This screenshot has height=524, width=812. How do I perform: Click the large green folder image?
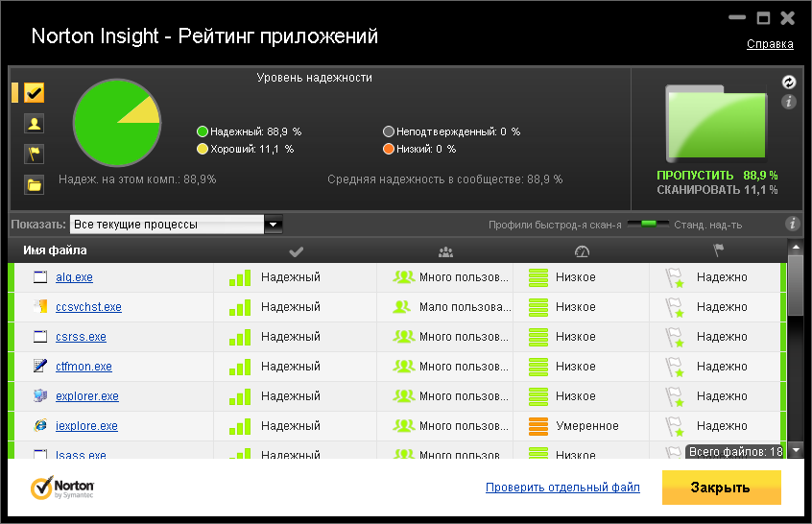click(716, 123)
